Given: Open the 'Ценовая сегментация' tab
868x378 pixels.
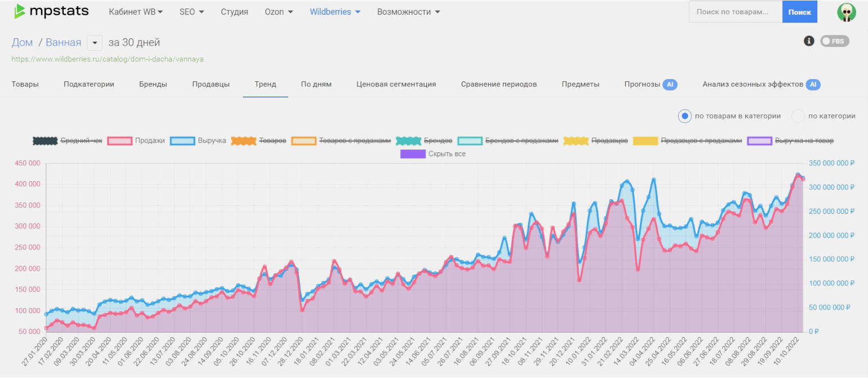Looking at the screenshot, I should coord(396,84).
